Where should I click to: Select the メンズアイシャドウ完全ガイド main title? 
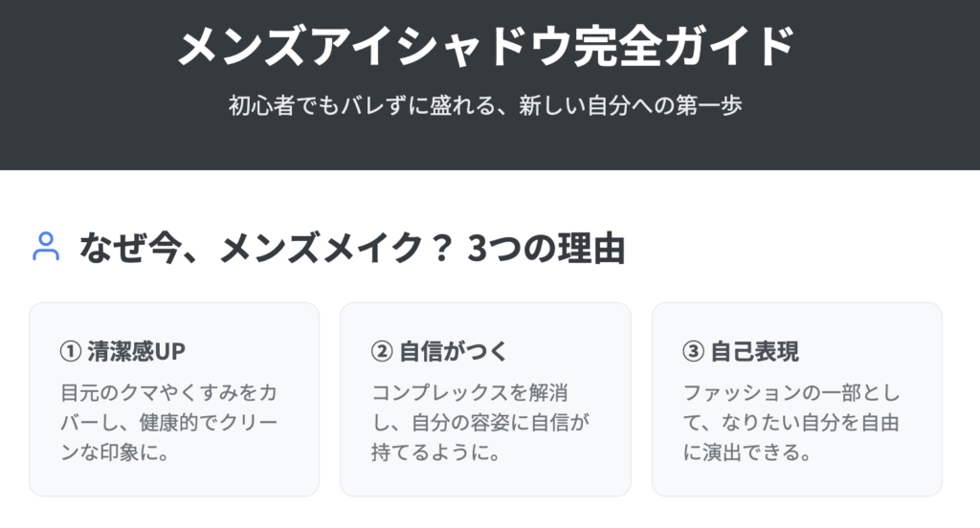tap(486, 46)
